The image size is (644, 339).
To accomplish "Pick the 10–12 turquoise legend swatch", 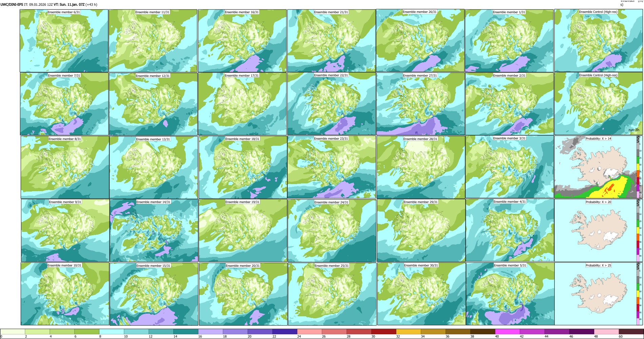I will 136,332.
